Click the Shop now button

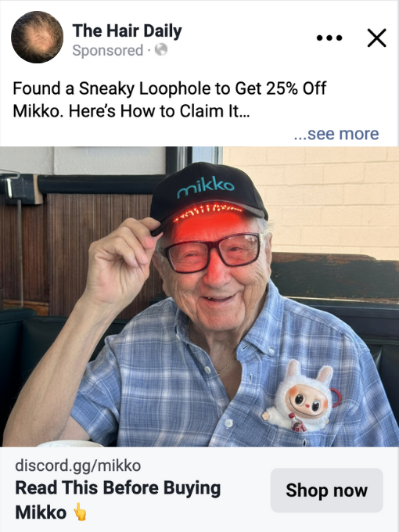coord(327,491)
